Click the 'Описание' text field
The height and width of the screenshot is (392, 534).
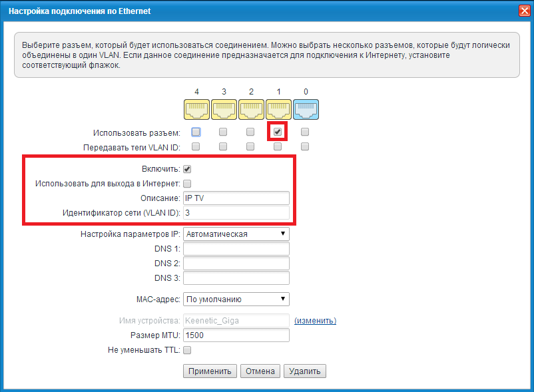[x=236, y=198]
